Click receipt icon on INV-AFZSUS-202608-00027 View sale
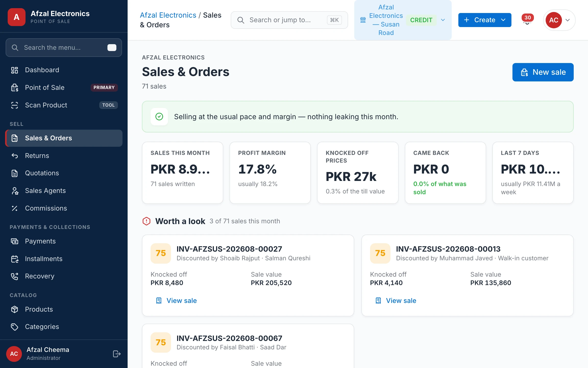 tap(159, 301)
